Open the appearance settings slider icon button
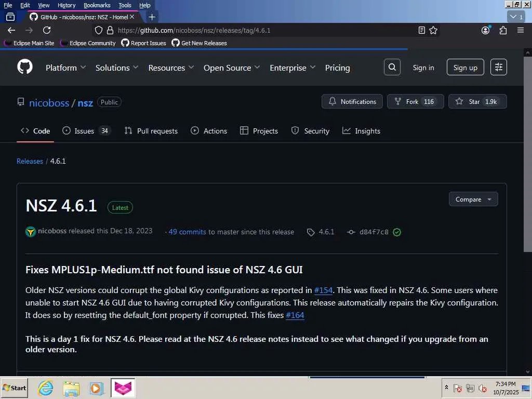 [x=498, y=67]
